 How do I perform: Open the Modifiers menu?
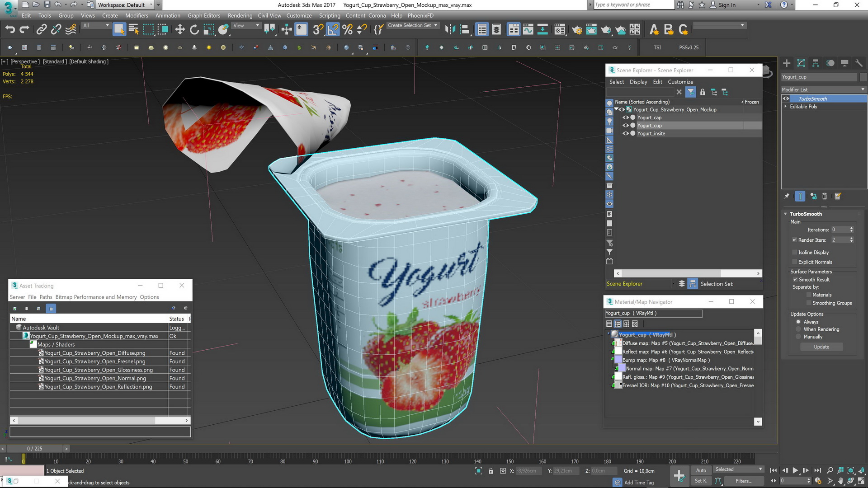(x=137, y=15)
